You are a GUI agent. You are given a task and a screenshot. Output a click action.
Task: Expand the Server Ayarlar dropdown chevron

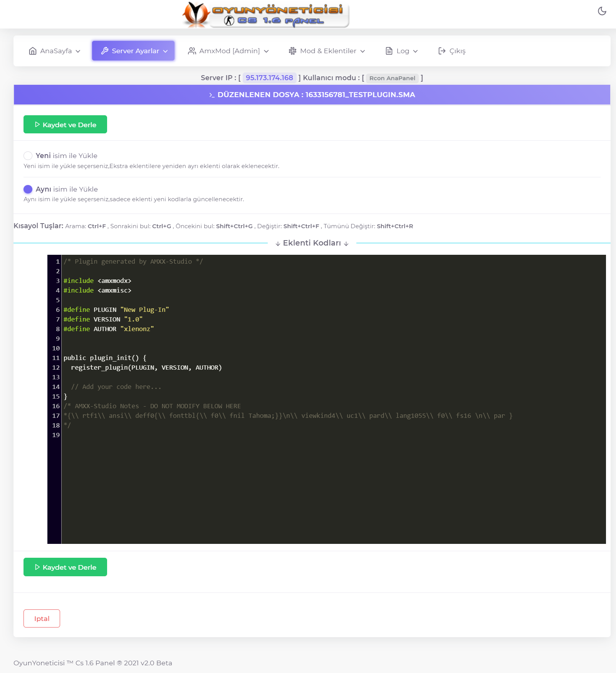click(165, 51)
